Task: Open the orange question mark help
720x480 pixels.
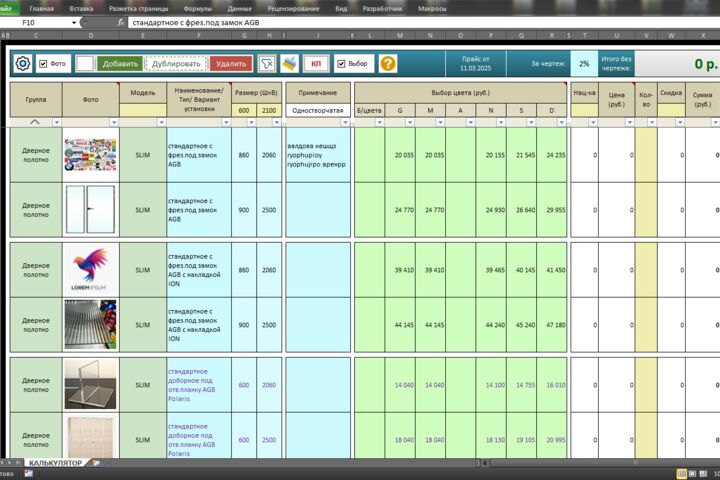Action: [x=388, y=63]
